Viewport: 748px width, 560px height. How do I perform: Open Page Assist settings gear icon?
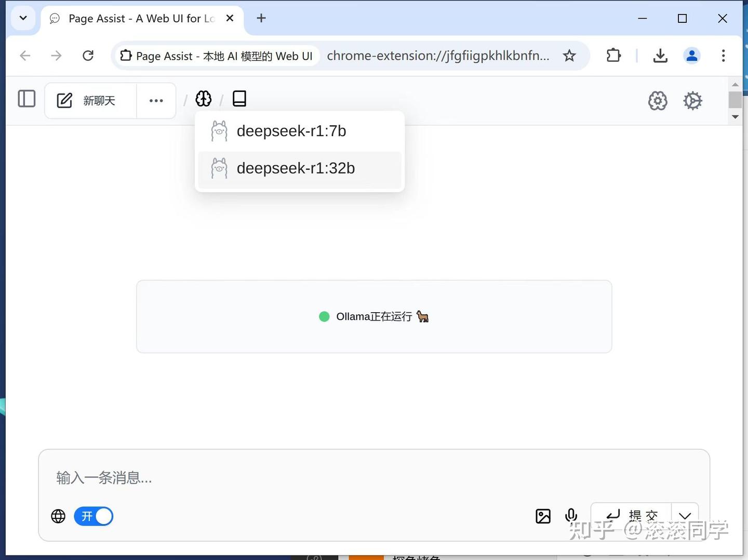[x=693, y=101]
